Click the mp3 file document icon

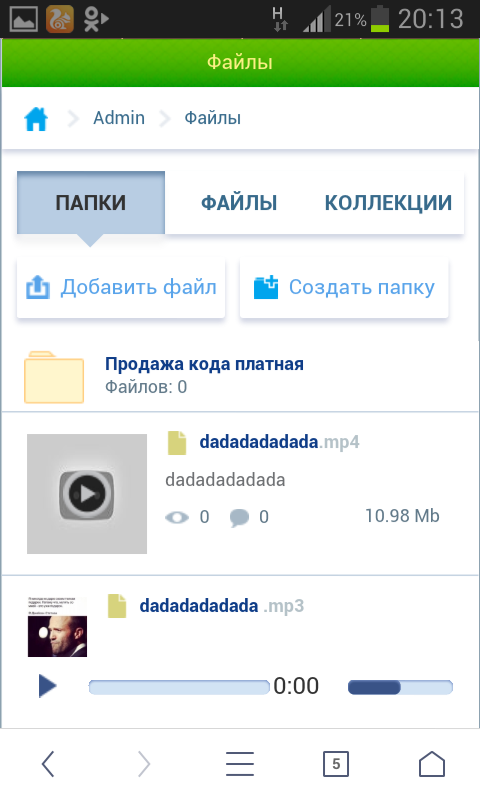[117, 606]
